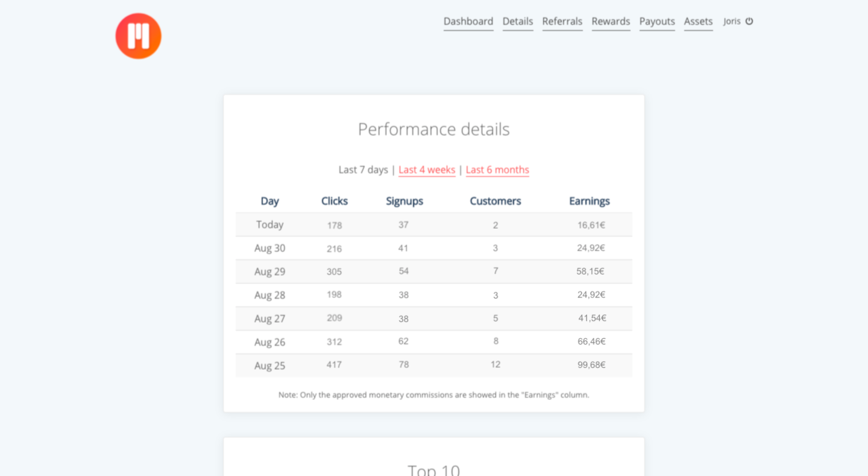Click the Clicks column header

coord(335,202)
